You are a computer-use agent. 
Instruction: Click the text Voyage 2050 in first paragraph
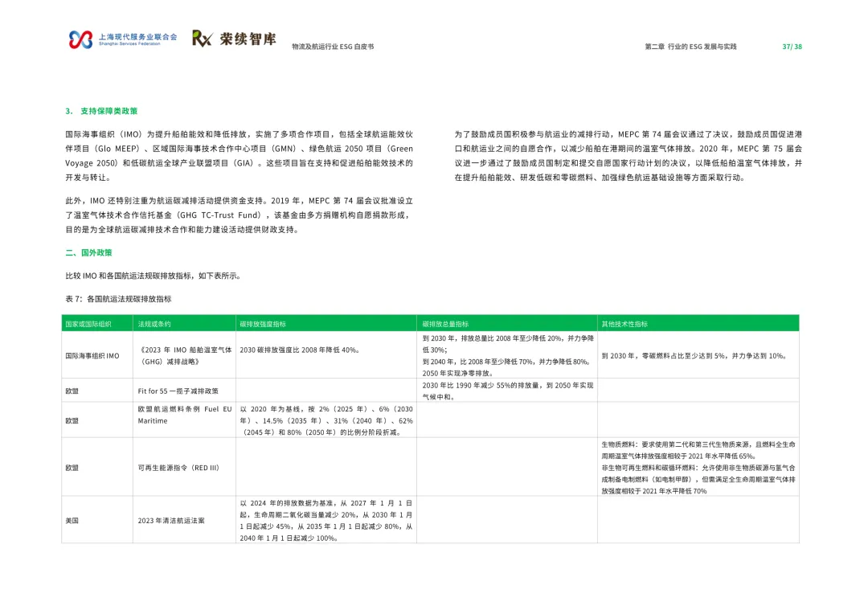coord(92,163)
